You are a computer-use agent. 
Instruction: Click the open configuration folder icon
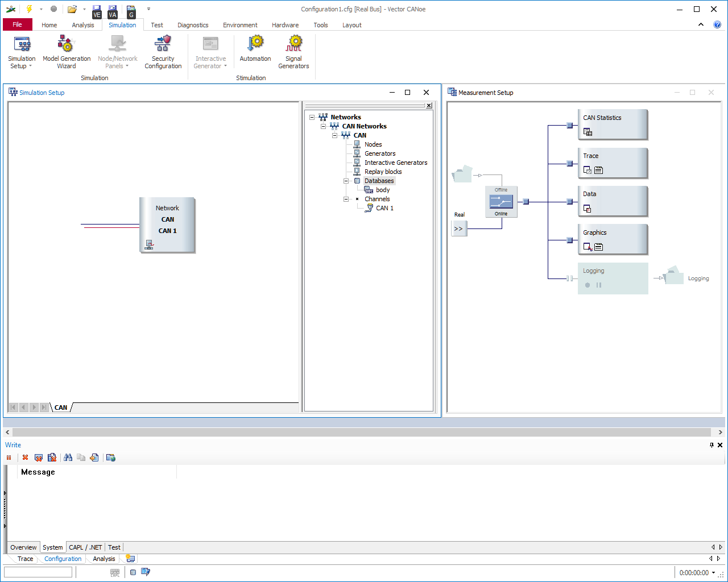click(x=72, y=9)
